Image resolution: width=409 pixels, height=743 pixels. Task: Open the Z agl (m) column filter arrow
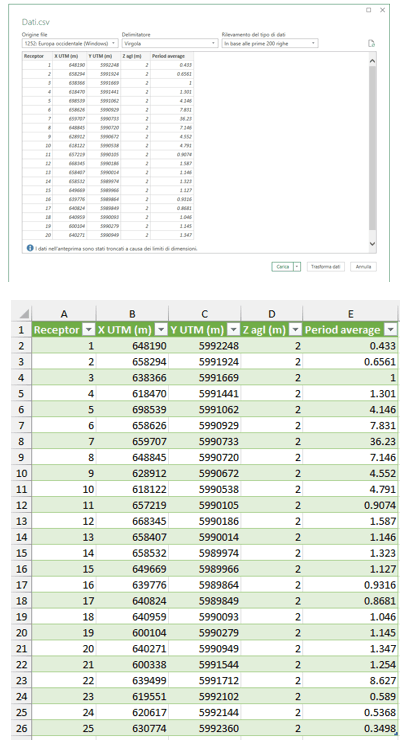[295, 330]
